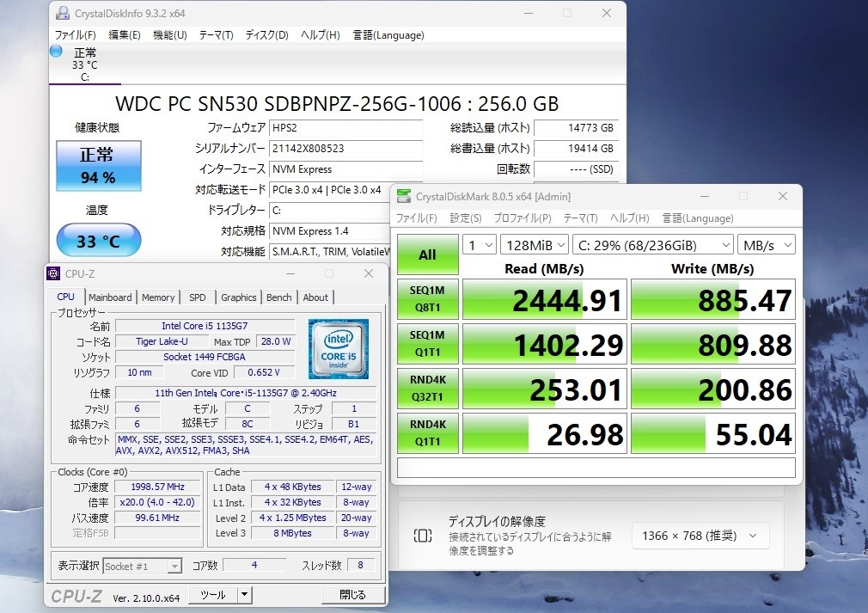Click the 閉じる button in CPU-Z

pyautogui.click(x=353, y=595)
